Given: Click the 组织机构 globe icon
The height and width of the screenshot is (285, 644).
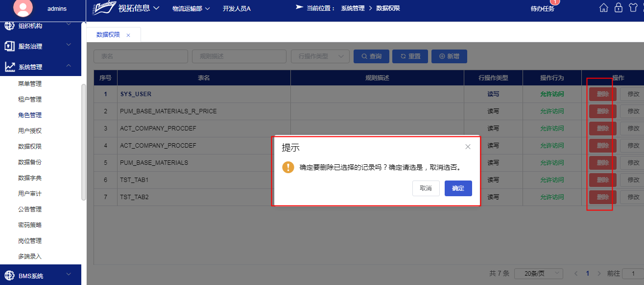Looking at the screenshot, I should click(9, 26).
